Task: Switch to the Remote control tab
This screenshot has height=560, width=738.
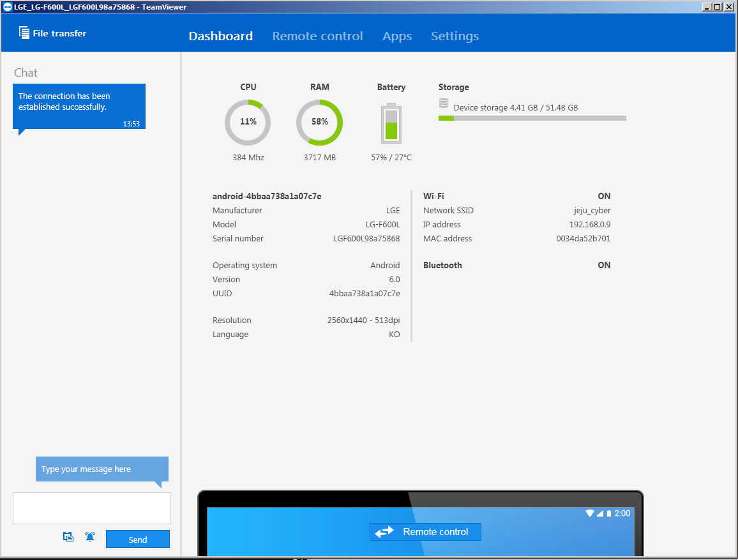Action: tap(317, 36)
